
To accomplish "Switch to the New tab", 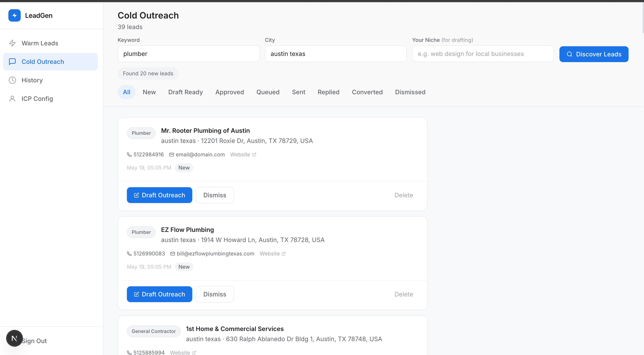I will 149,92.
